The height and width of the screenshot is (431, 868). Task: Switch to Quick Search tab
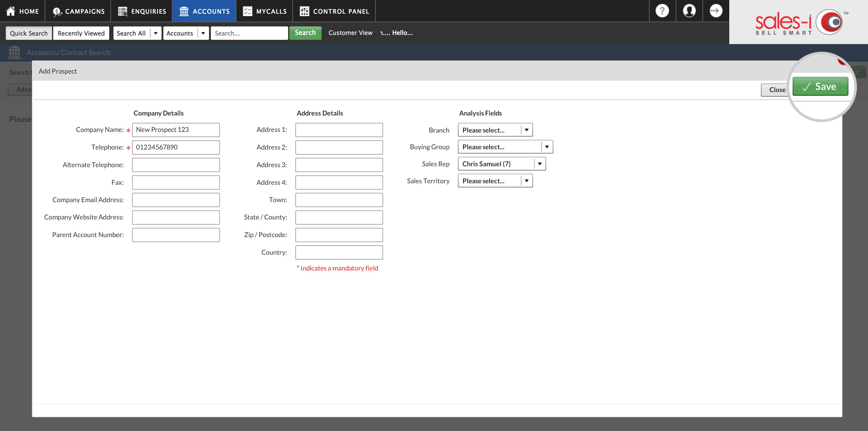[29, 33]
